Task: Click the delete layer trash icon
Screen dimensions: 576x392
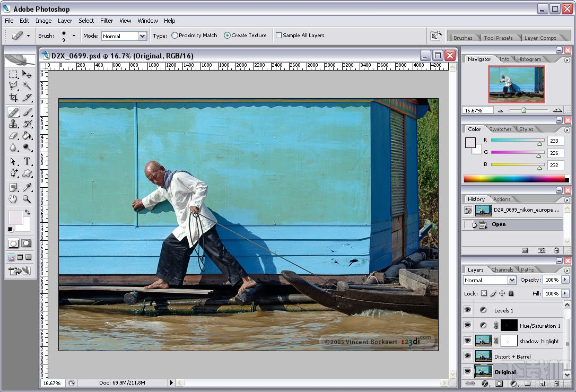Action: (x=557, y=383)
